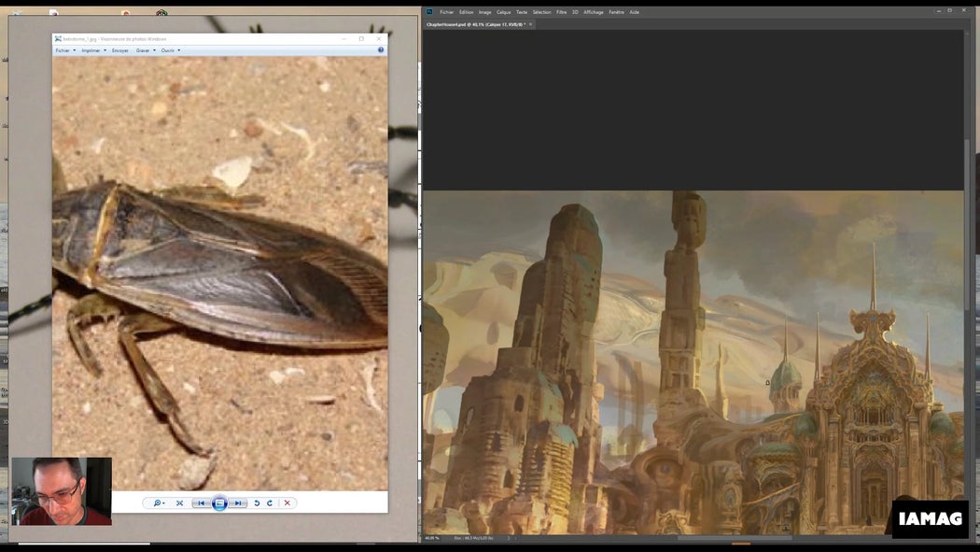Screen dimensions: 980x552
Task: Select the magnifier zoom icon
Action: [x=156, y=502]
